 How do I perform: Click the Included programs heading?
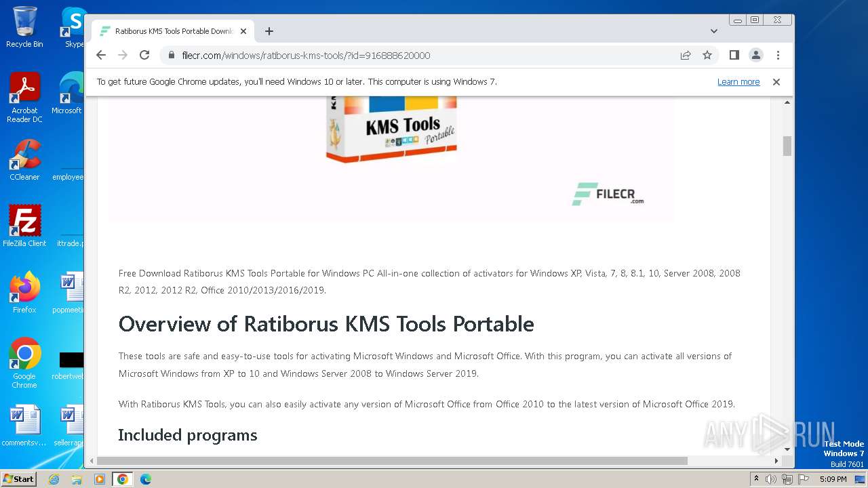[x=188, y=435]
